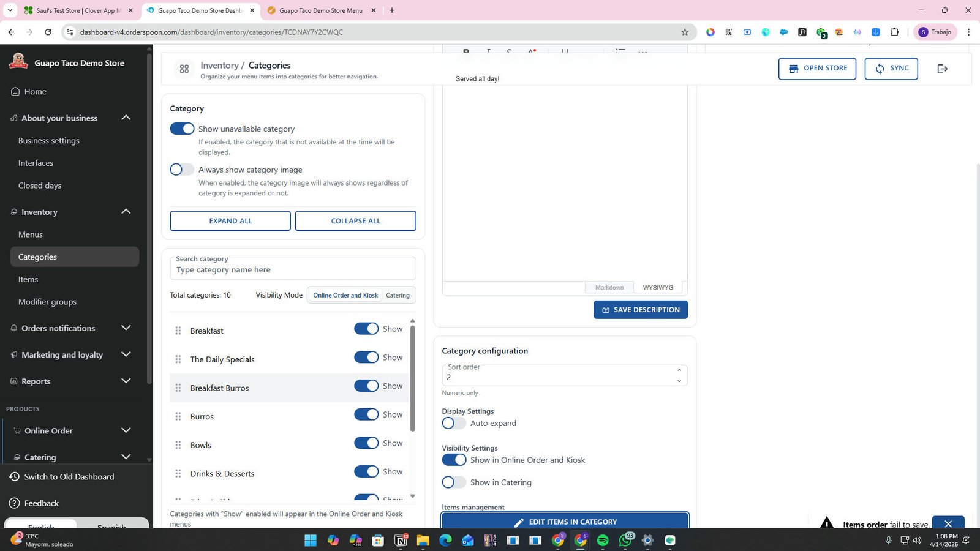Open WhatsApp from the taskbar
The height and width of the screenshot is (551, 980).
click(625, 540)
